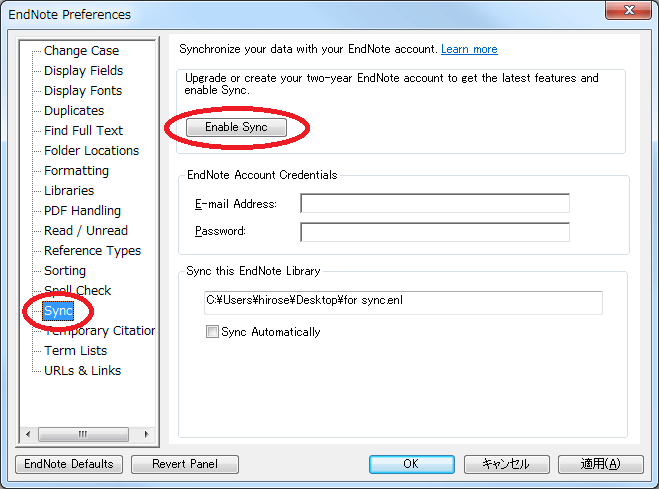Open Display Fonts preferences
This screenshot has height=489, width=659.
click(83, 91)
